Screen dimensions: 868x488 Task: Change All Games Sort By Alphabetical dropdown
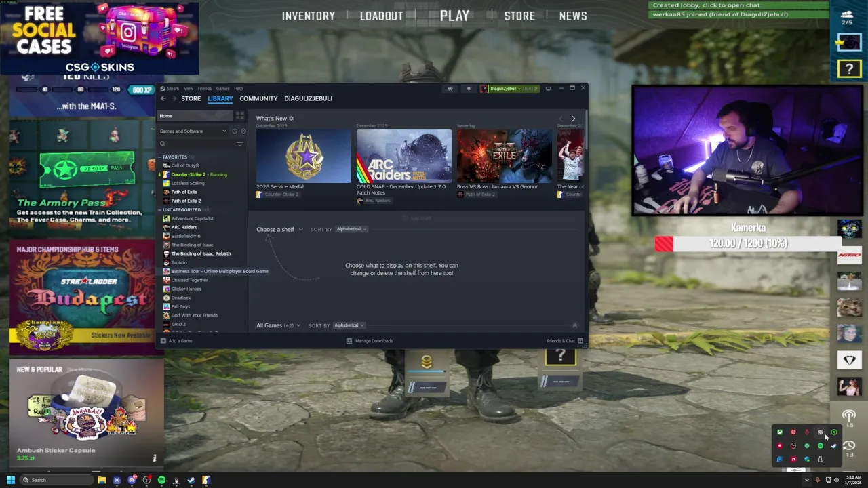click(x=349, y=325)
